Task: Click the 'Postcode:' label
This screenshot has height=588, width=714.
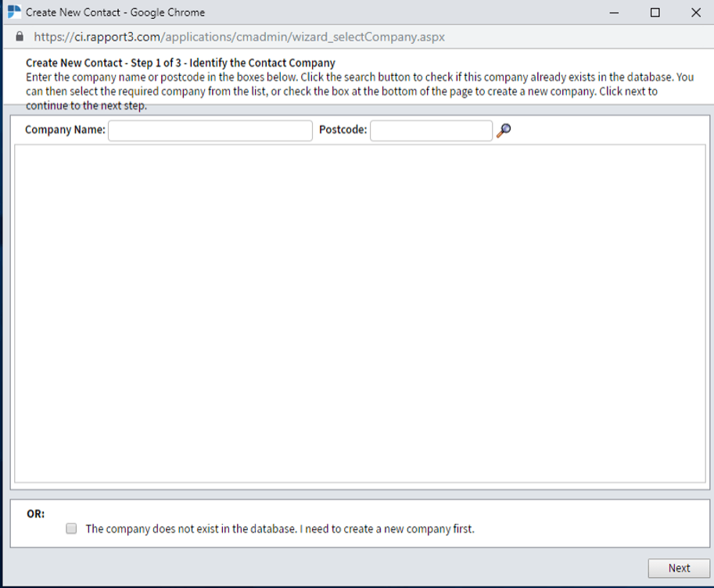Action: coord(343,130)
